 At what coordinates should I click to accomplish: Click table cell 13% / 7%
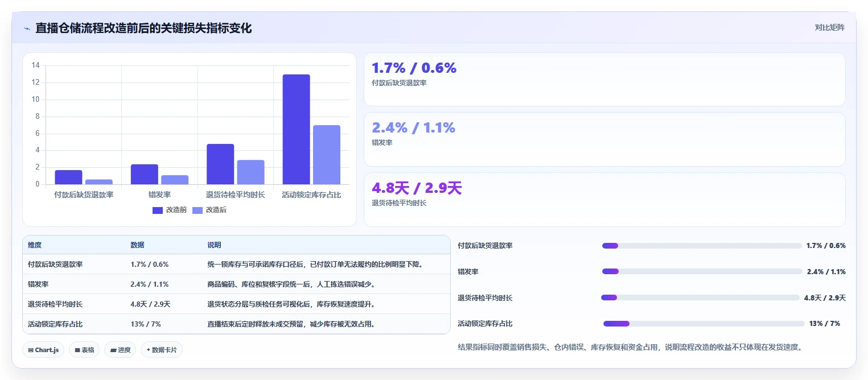pyautogui.click(x=146, y=324)
